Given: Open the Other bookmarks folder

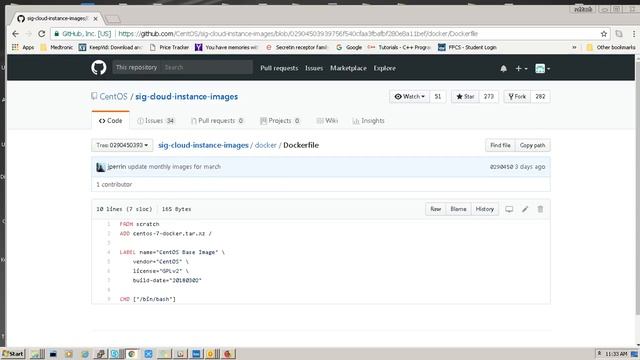Looking at the screenshot, I should (x=611, y=47).
